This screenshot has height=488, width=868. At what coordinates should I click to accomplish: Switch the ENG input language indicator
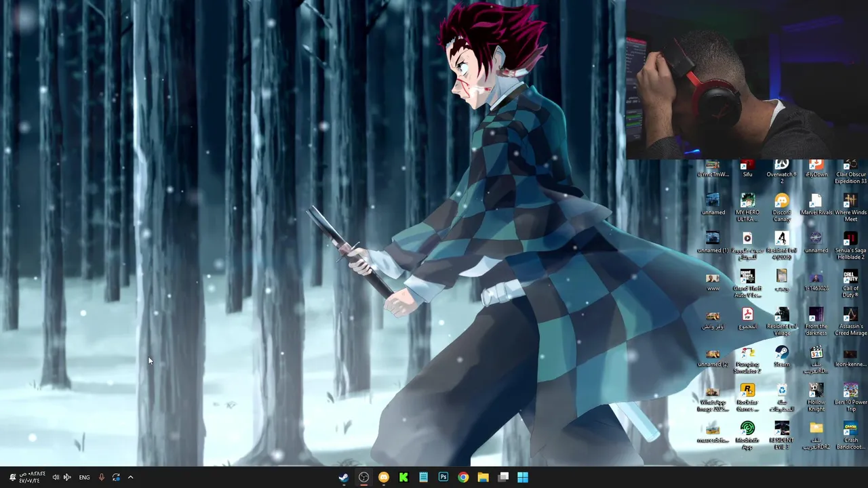84,477
